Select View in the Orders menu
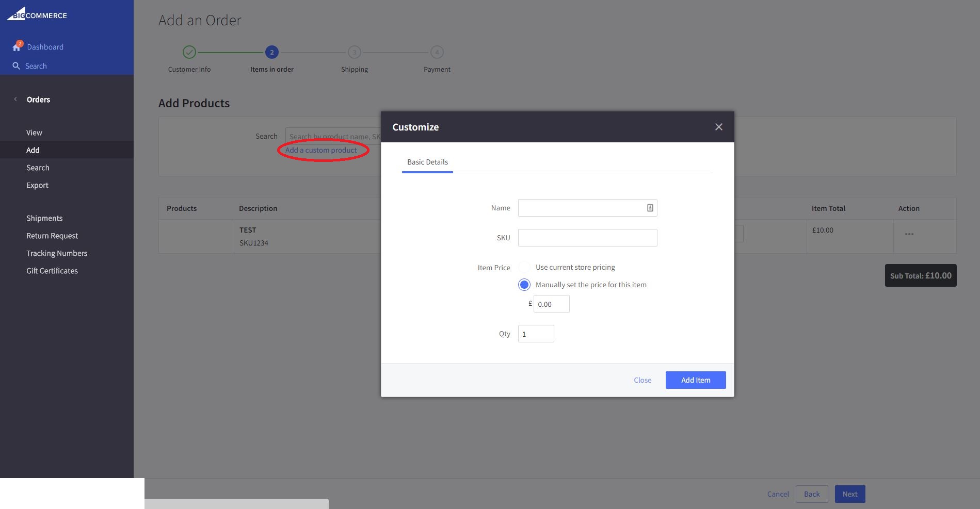 tap(34, 132)
